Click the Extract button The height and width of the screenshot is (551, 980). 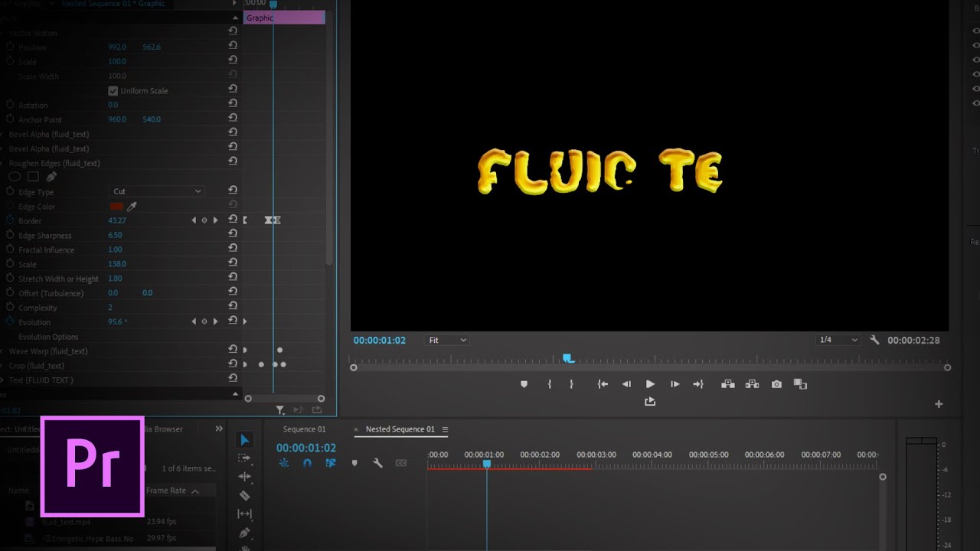coord(752,384)
